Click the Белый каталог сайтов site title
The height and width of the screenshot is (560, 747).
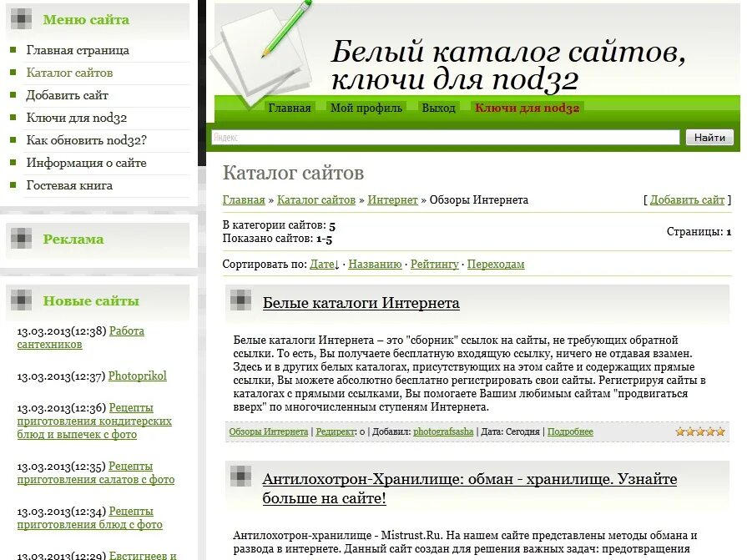(508, 65)
